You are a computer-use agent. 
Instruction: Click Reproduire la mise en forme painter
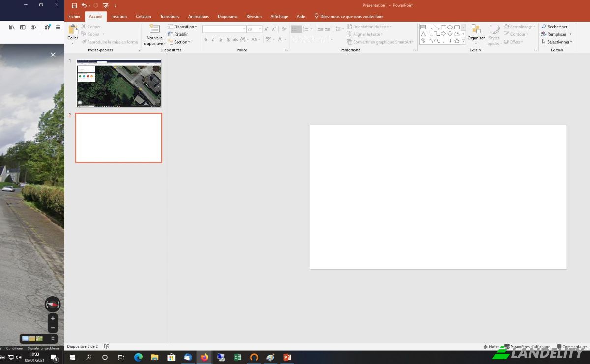point(110,42)
